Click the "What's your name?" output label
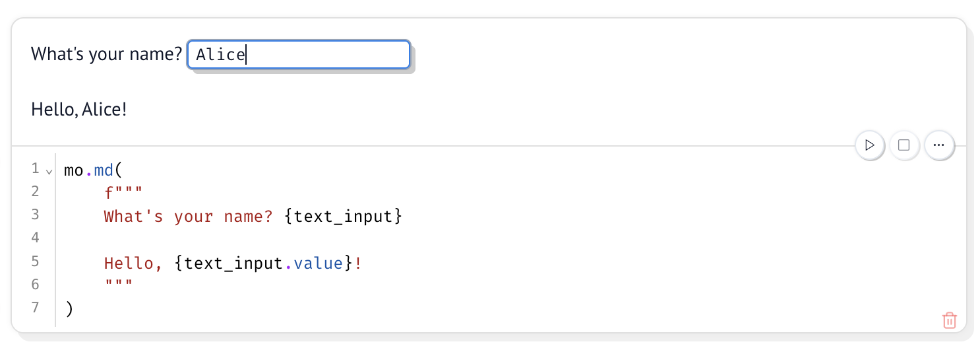 (106, 54)
